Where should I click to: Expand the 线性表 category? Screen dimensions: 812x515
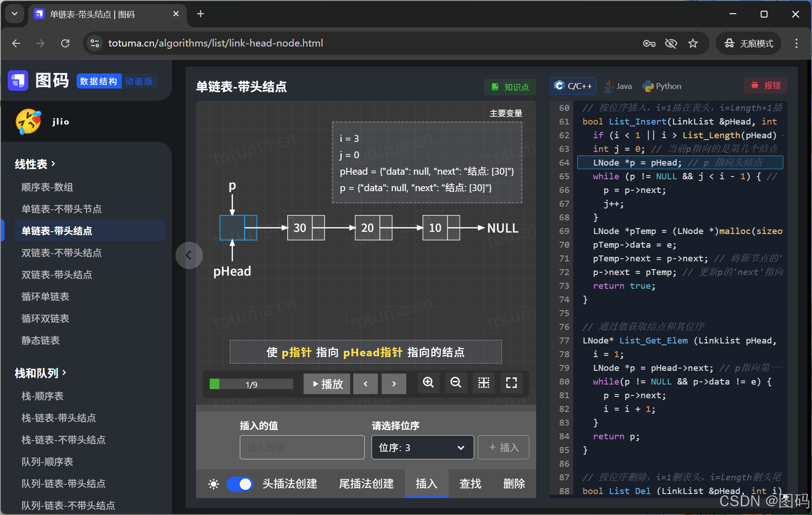pyautogui.click(x=35, y=164)
